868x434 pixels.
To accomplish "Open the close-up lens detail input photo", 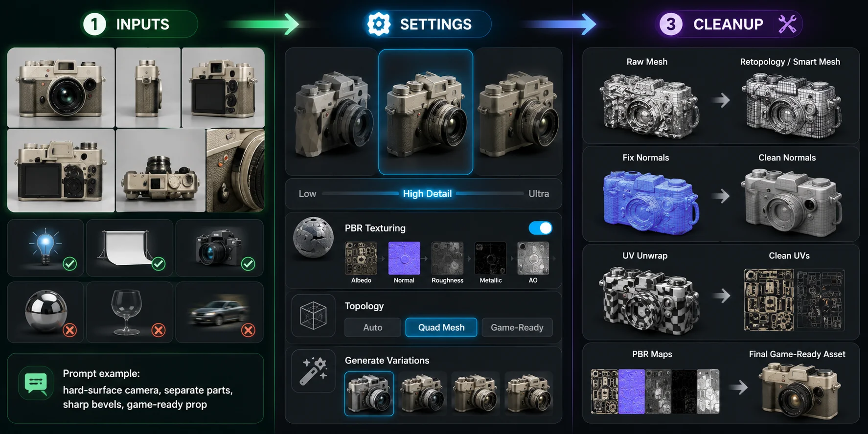I will point(235,170).
